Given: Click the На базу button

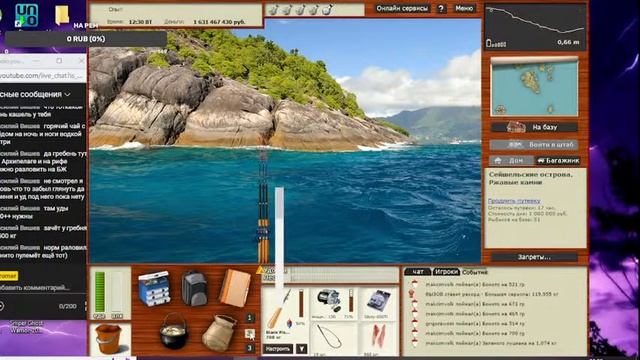Looking at the screenshot, I should point(534,127).
